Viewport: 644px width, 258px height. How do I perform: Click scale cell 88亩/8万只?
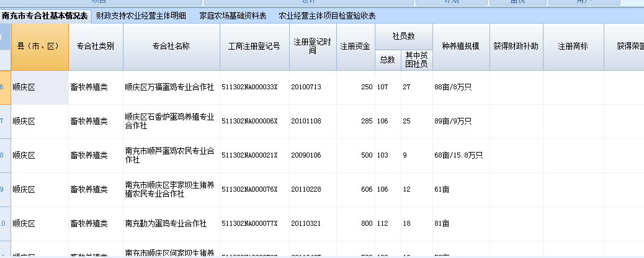click(x=461, y=87)
